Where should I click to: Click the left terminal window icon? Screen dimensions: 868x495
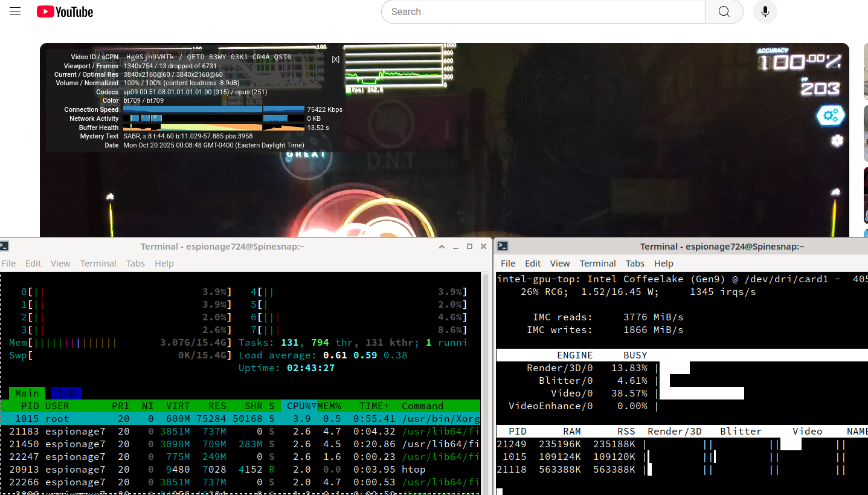tap(4, 246)
